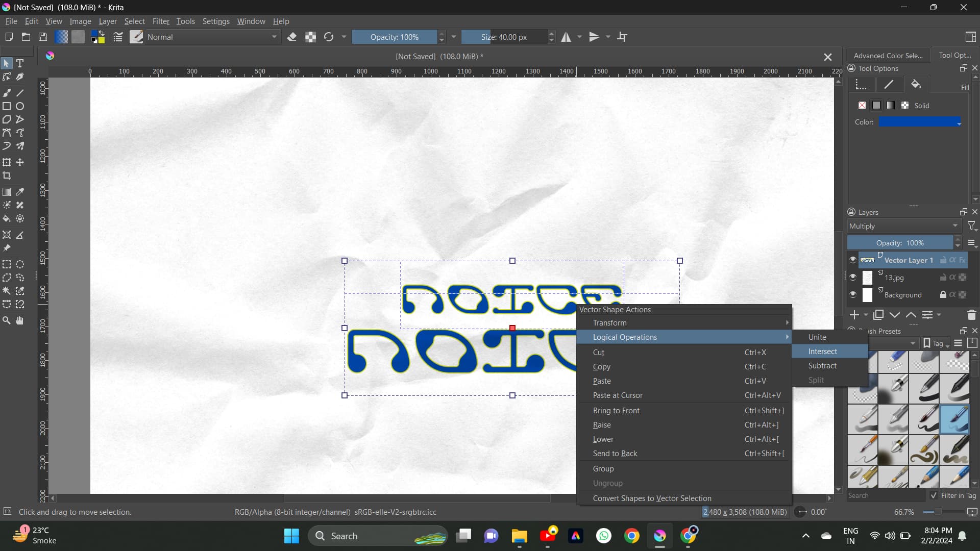Click Convert Shapes to Vector Selection

pos(652,498)
